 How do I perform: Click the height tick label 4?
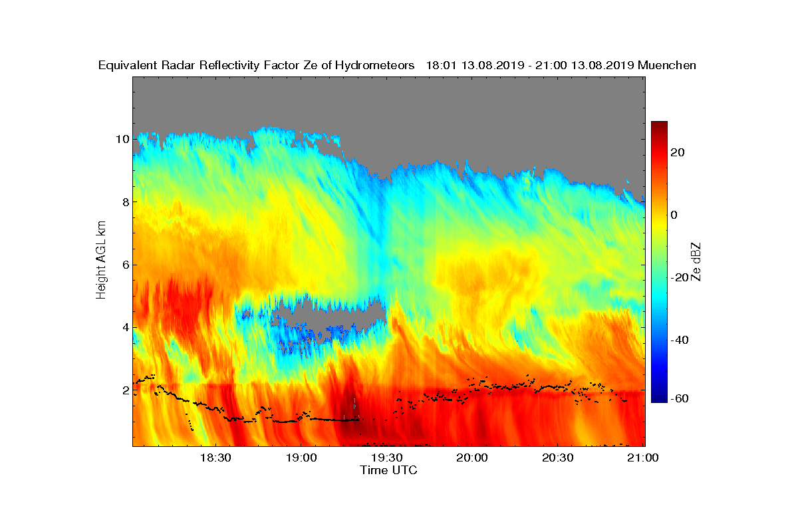(x=125, y=327)
